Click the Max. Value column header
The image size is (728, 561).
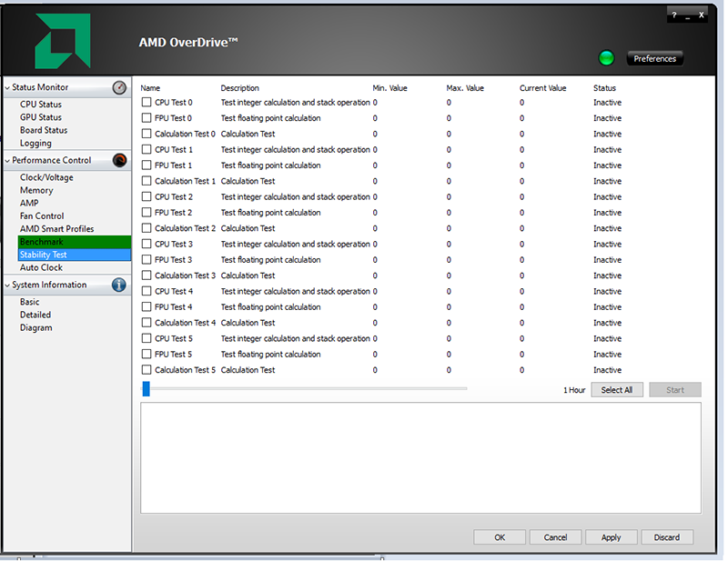click(x=465, y=88)
